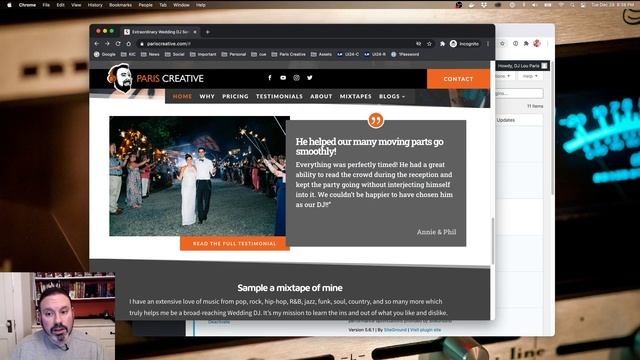Go forward with the browser forward arrow

pos(107,44)
